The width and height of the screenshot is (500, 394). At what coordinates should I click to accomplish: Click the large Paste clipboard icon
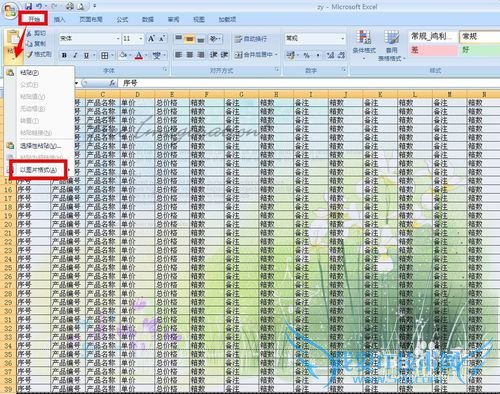point(13,37)
